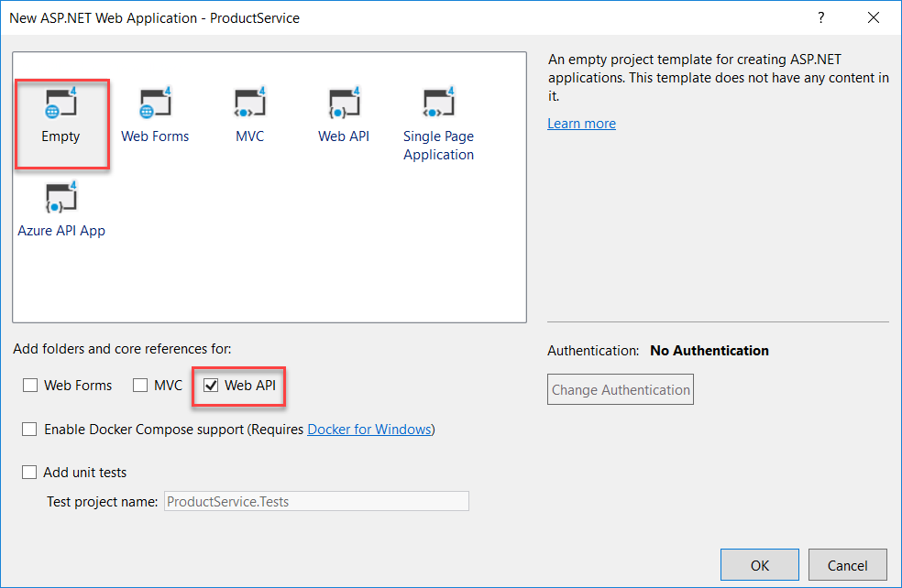Close the New ASP.NET Web Application dialog
The image size is (902, 588).
pyautogui.click(x=873, y=17)
